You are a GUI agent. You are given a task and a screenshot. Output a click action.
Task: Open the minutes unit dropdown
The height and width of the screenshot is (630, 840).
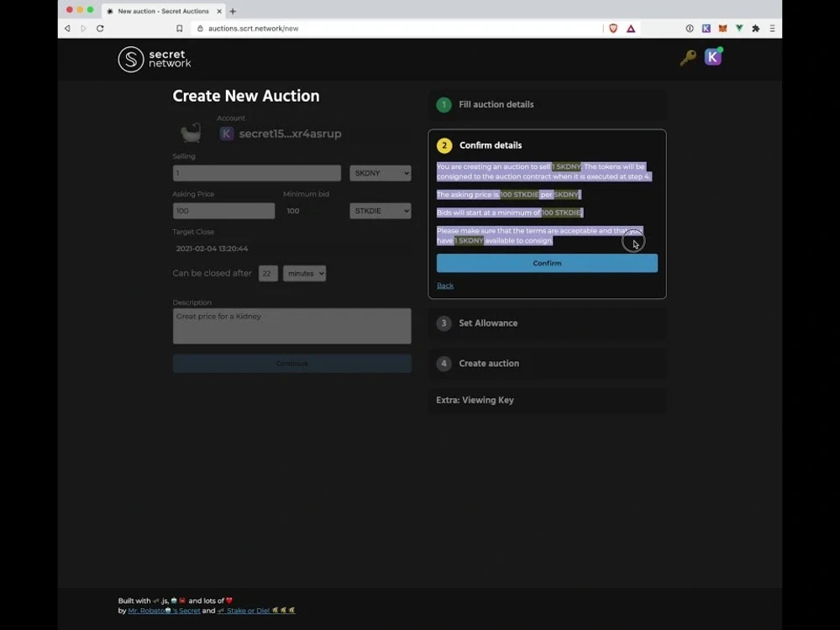(x=304, y=273)
